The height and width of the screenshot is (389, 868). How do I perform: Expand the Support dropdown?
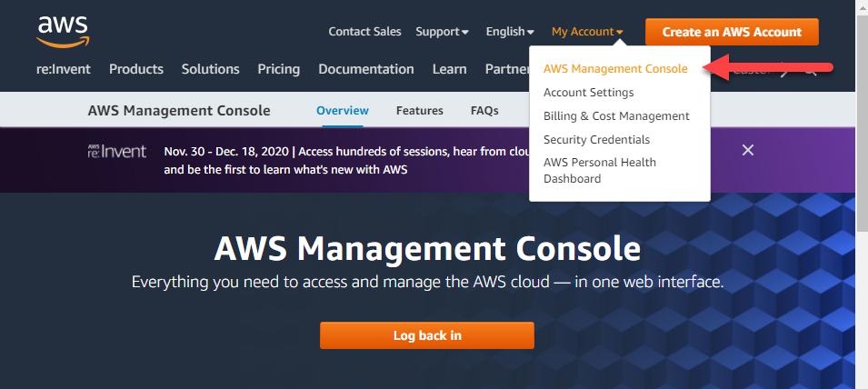(442, 32)
